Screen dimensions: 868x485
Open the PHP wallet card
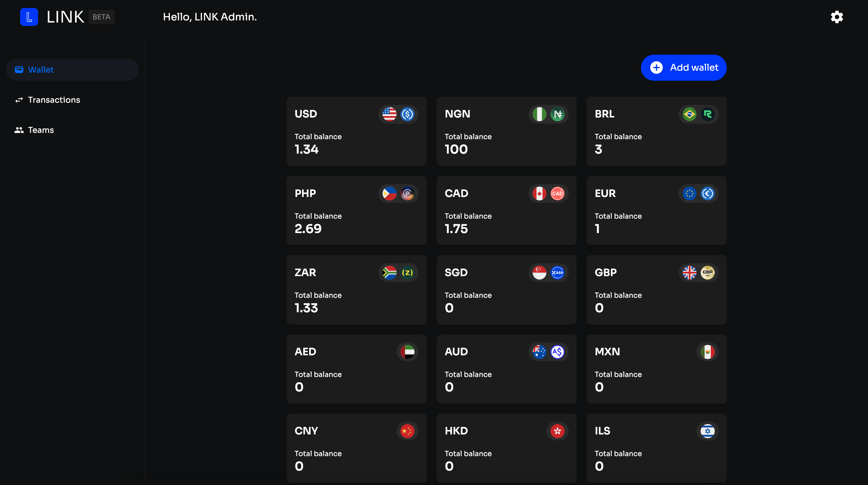tap(356, 211)
